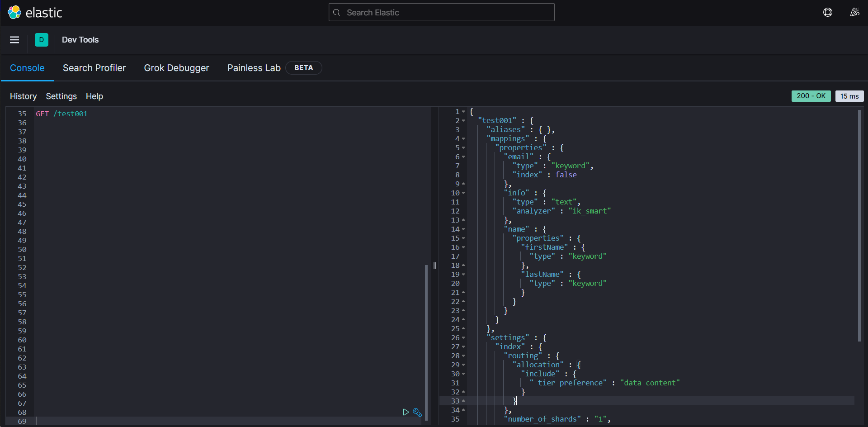Fold the "name" object at line 14

pyautogui.click(x=463, y=229)
